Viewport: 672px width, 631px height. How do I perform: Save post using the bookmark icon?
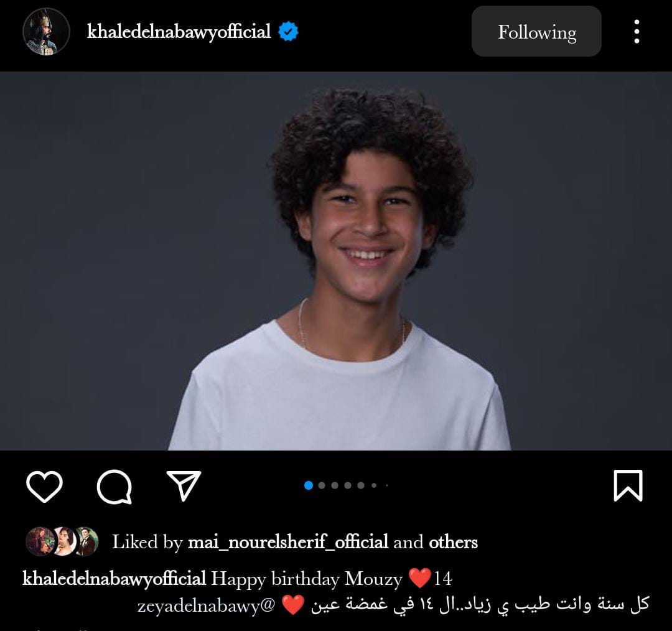(x=628, y=485)
